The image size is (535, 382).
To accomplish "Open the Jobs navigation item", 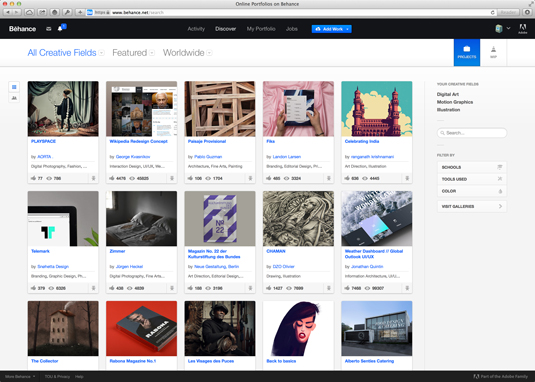I will click(x=291, y=29).
